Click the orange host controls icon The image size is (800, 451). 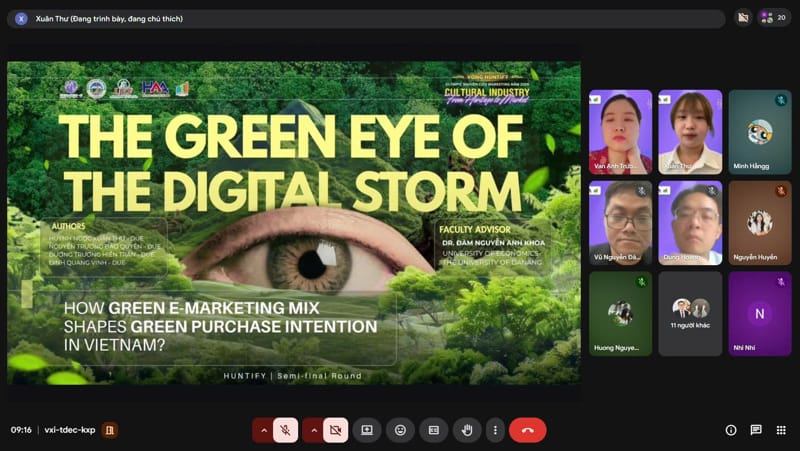pos(111,430)
